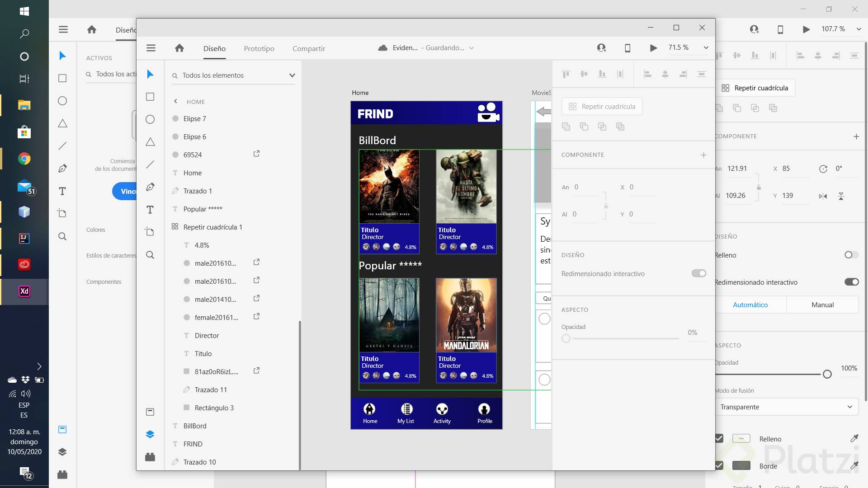The width and height of the screenshot is (868, 488).
Task: Toggle the Relleno switch under Diseño
Action: tap(851, 255)
